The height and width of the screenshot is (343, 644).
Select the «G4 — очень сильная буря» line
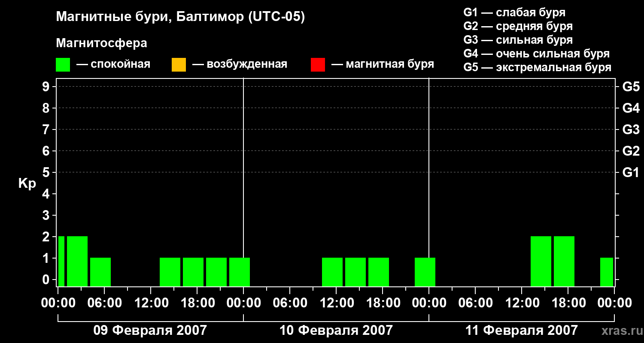[x=537, y=54]
